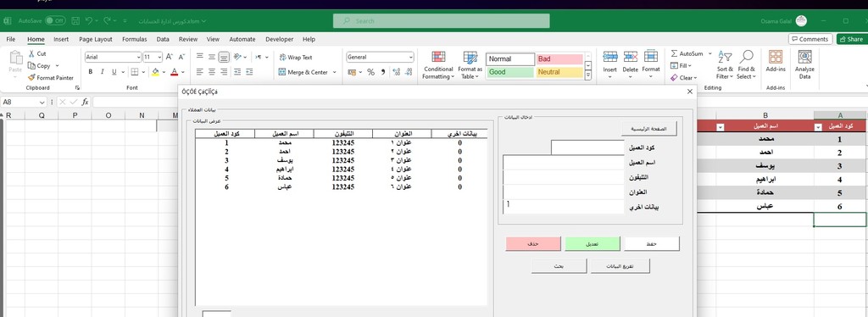This screenshot has width=868, height=317.
Task: Click the Save icon in title bar
Action: 75,21
